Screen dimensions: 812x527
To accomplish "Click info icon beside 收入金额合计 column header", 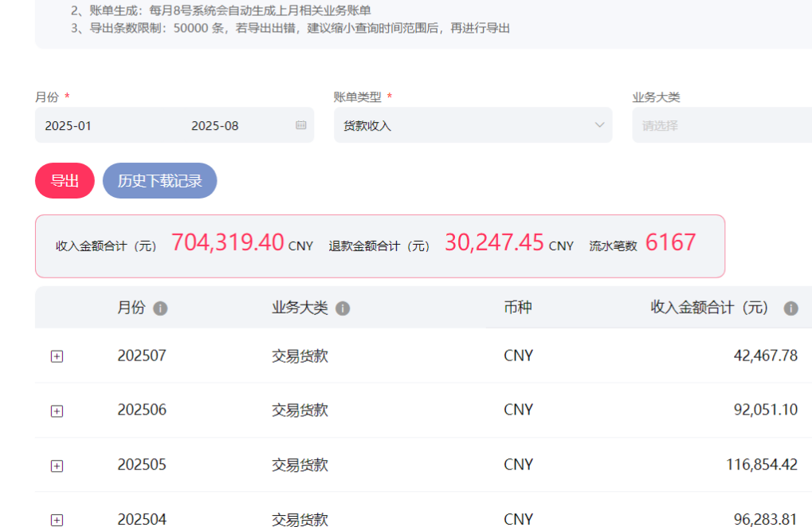I will coord(790,309).
